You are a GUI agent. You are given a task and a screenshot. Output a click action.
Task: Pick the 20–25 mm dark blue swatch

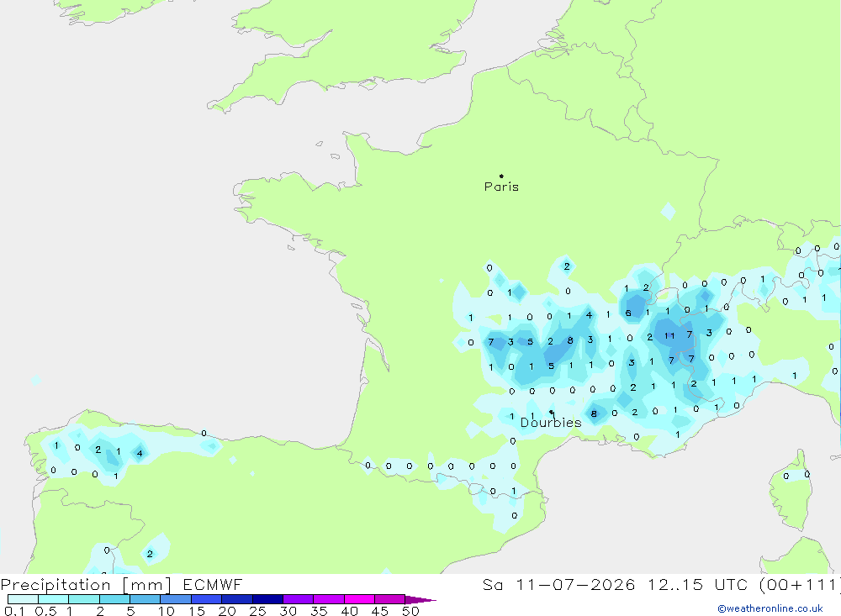point(237,599)
